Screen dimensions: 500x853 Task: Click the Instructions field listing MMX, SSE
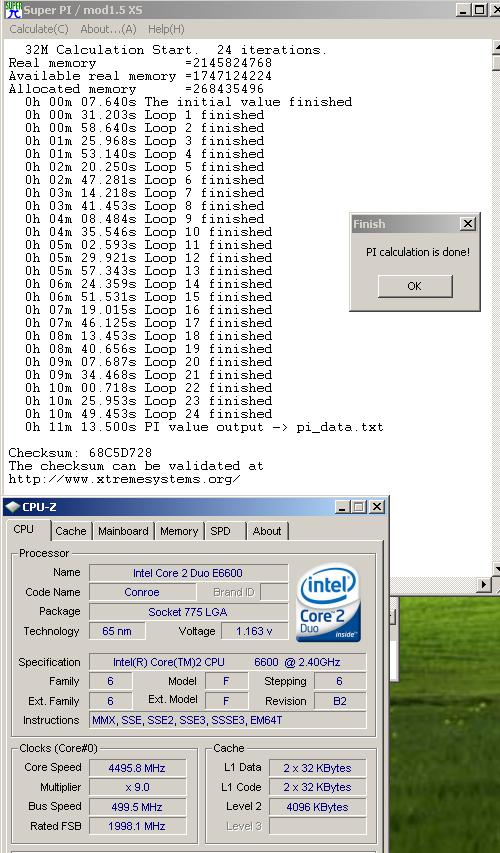227,720
